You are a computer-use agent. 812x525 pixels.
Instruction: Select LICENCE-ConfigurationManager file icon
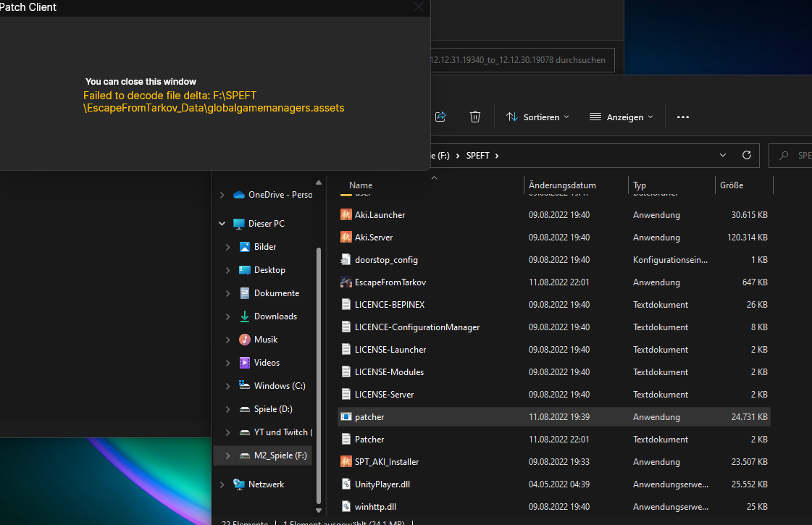coord(346,327)
